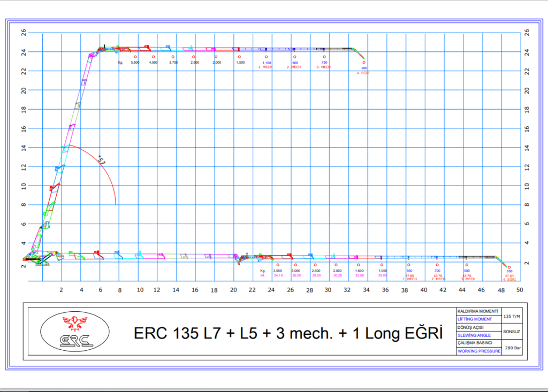Click '44' on the horizontal axis
The image size is (548, 392).
point(462,290)
